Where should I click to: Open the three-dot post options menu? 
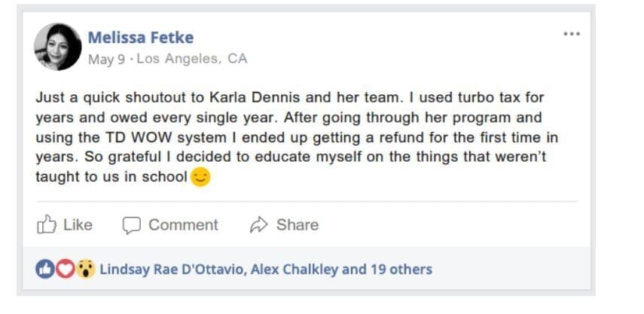[x=572, y=34]
